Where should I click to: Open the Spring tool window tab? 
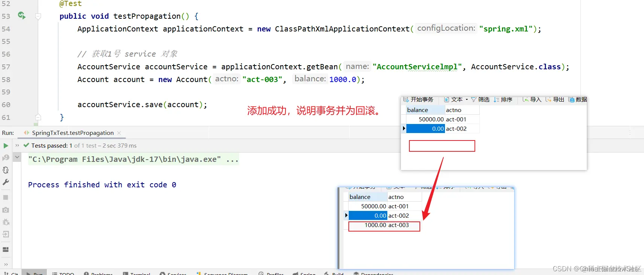pyautogui.click(x=304, y=273)
